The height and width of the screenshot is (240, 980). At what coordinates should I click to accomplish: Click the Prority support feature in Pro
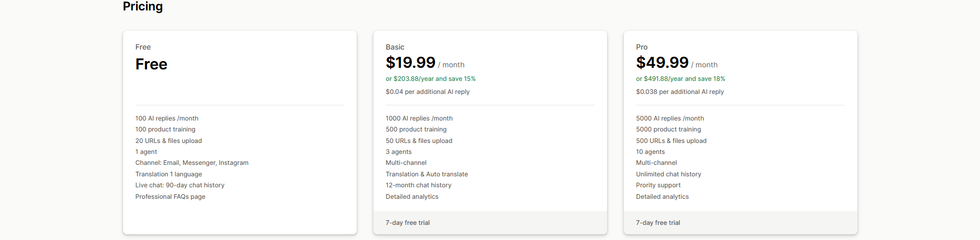pyautogui.click(x=658, y=185)
